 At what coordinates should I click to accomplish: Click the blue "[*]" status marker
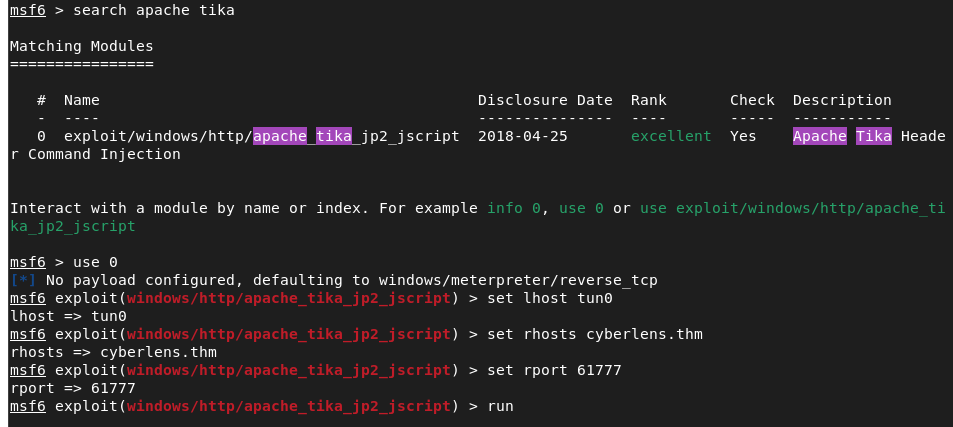(x=23, y=280)
